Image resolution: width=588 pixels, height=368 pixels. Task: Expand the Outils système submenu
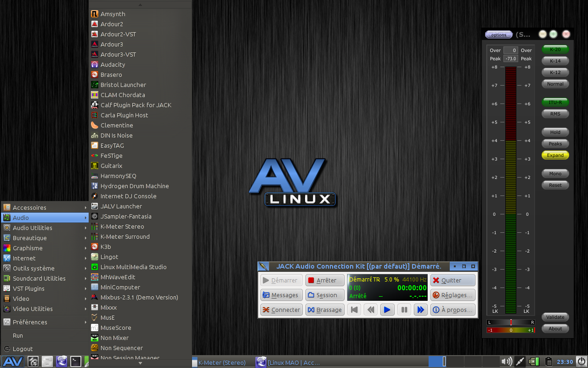45,268
